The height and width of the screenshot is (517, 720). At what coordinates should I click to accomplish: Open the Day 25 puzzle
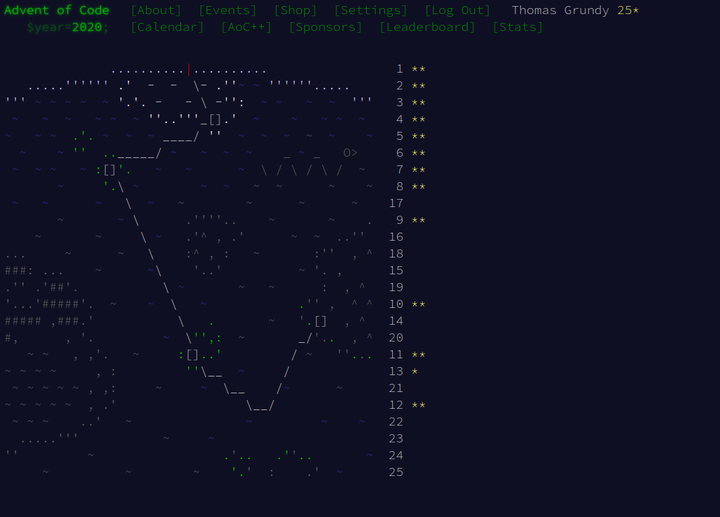point(395,472)
